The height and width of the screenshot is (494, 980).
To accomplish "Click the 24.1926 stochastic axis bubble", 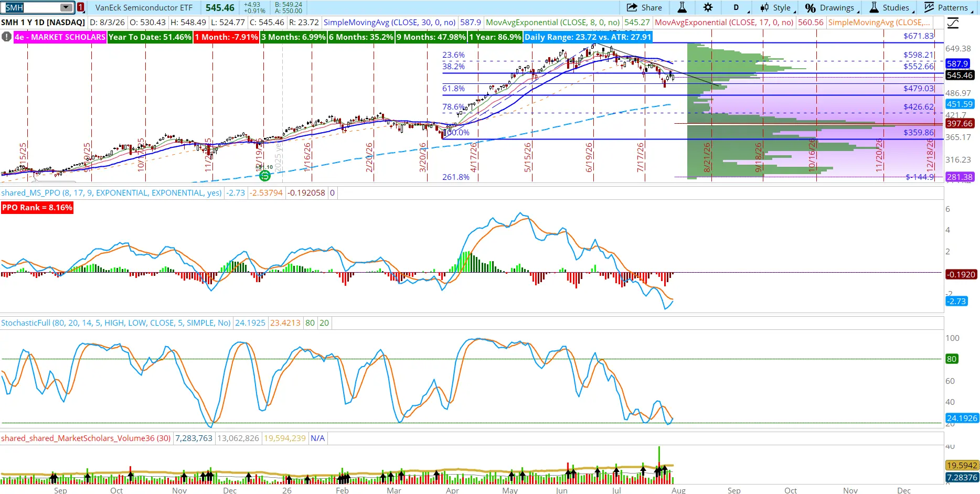I will coord(962,418).
